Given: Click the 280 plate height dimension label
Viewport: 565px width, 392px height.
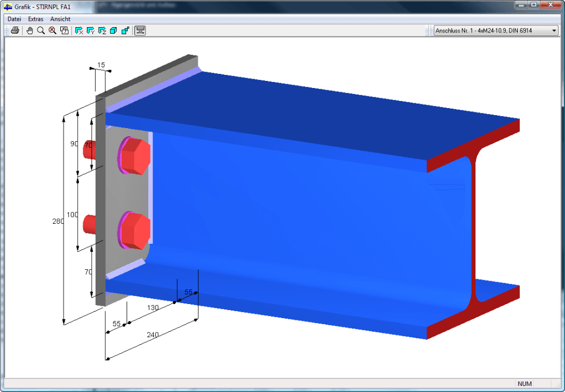Looking at the screenshot, I should click(x=58, y=222).
